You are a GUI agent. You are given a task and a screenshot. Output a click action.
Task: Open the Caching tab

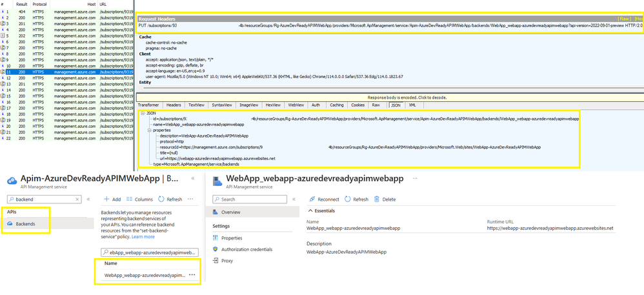[336, 105]
